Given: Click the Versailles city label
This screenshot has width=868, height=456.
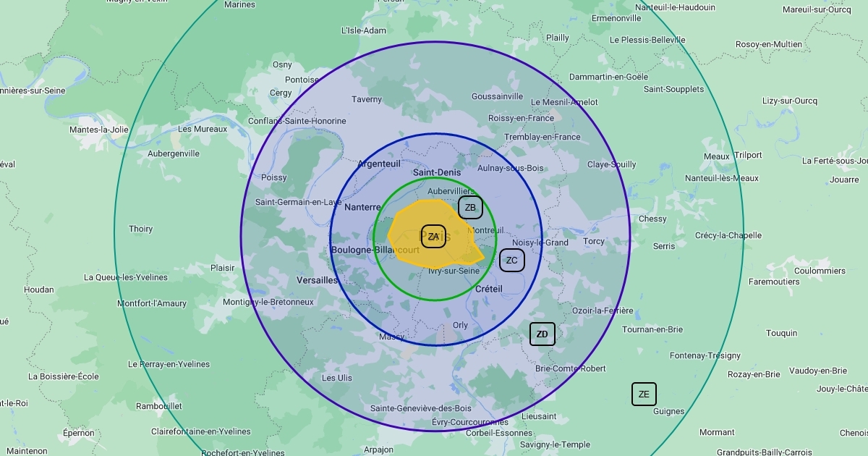Looking at the screenshot, I should coord(317,280).
